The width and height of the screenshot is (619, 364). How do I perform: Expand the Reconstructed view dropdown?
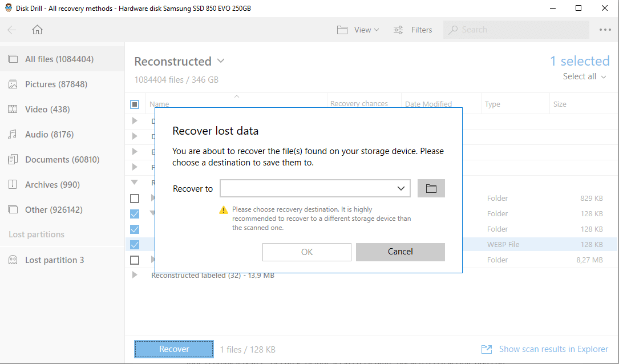[x=221, y=61]
